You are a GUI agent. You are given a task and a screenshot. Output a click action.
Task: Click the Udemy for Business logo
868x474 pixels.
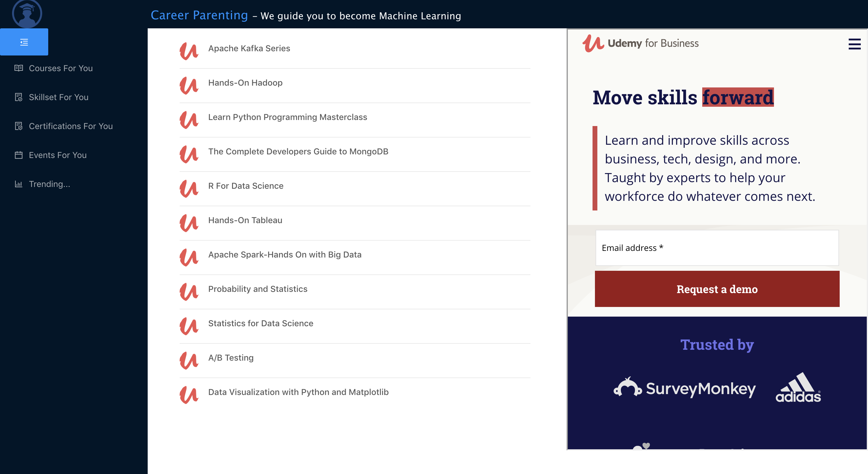coord(640,43)
